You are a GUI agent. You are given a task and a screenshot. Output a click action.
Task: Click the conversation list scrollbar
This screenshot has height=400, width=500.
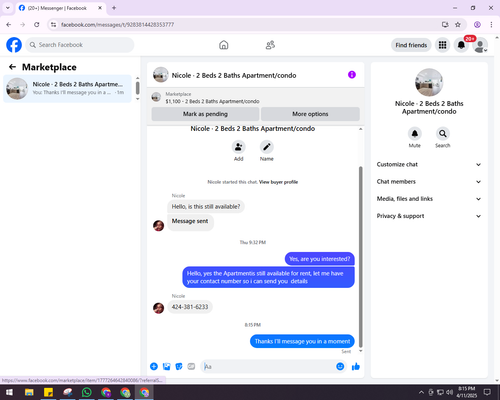point(137,88)
